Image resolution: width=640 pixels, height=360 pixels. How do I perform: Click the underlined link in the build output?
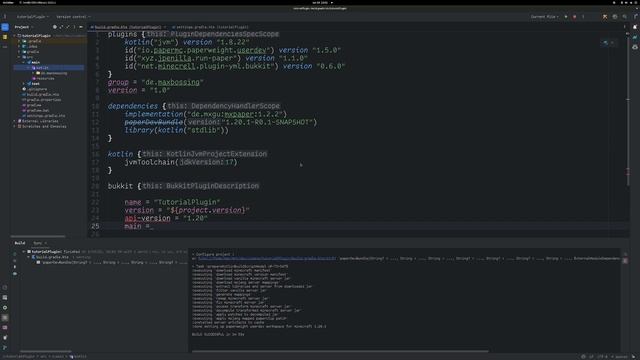tap(267, 258)
